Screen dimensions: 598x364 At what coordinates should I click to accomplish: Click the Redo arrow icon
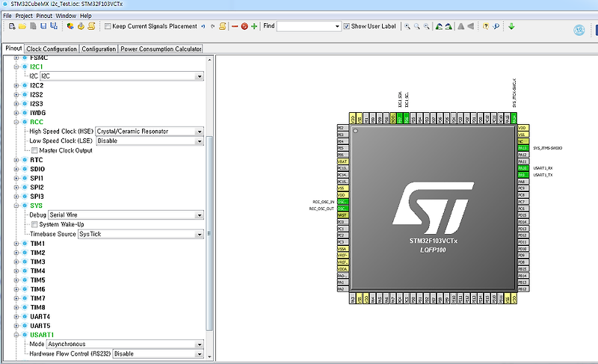click(213, 26)
